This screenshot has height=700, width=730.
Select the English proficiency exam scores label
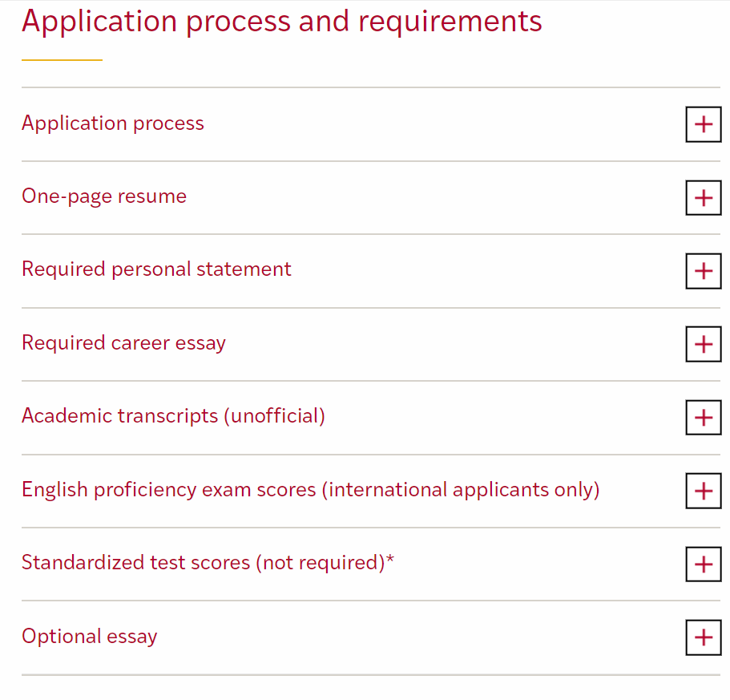point(169,489)
